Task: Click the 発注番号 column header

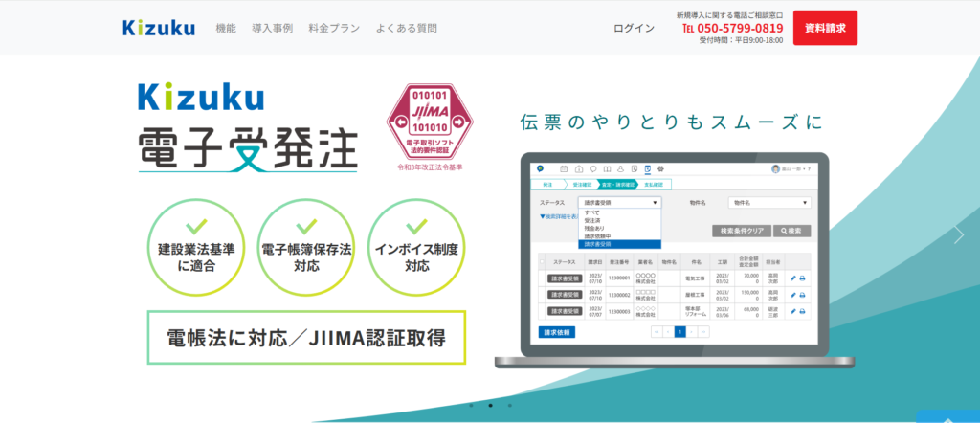Action: [619, 262]
